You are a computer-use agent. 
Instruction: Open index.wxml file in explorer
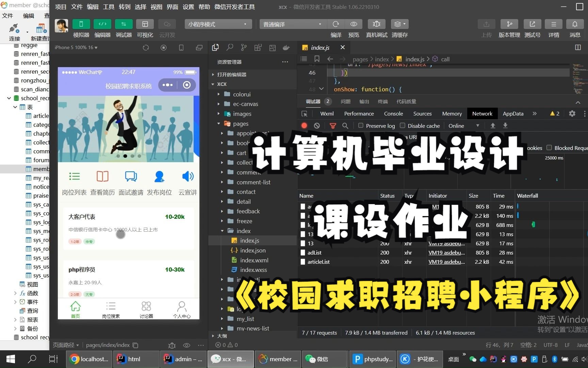[x=254, y=260]
